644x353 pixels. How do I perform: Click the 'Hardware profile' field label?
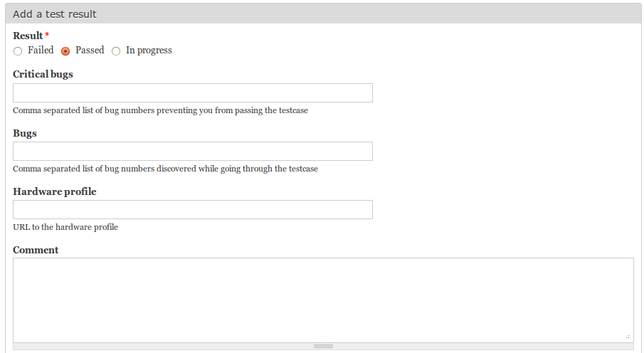click(x=55, y=191)
